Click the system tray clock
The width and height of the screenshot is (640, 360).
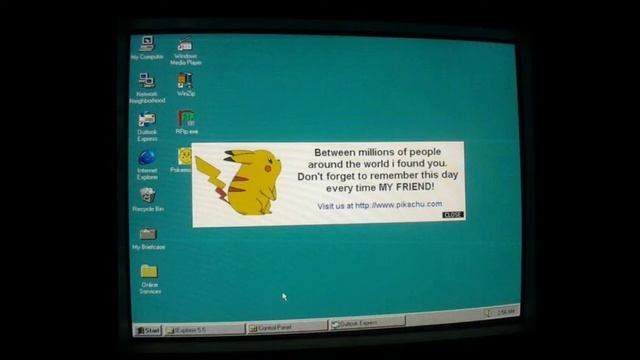[506, 312]
